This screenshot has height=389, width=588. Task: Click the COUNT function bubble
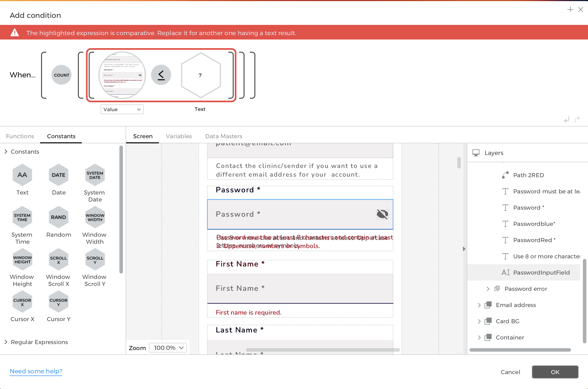tap(61, 75)
